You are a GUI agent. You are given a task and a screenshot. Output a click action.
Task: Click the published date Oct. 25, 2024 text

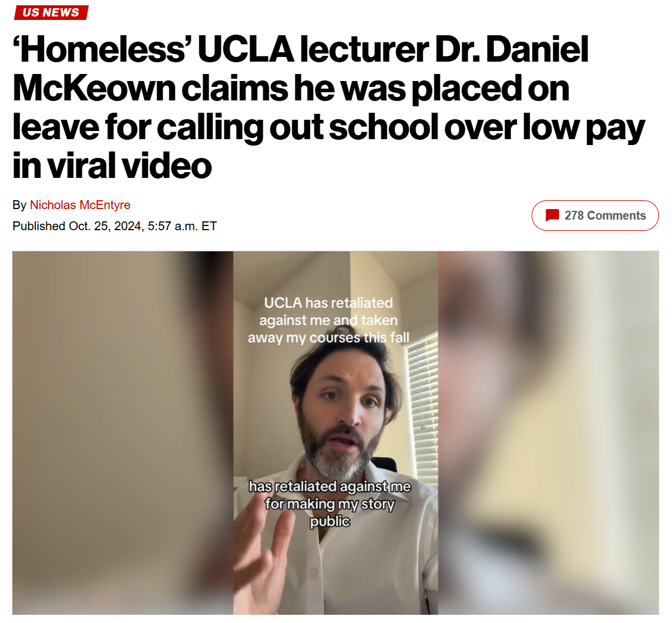click(x=105, y=226)
